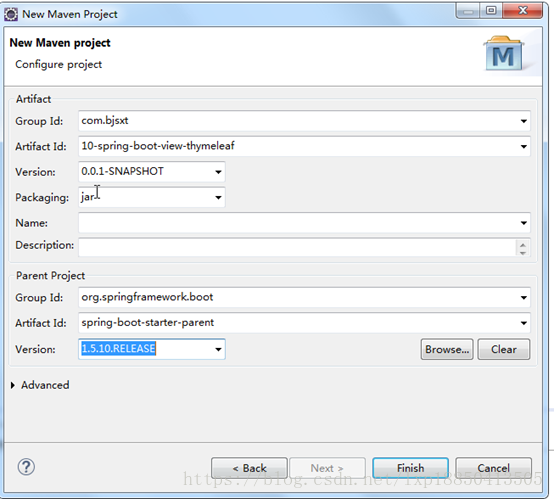
Task: Open the spring-boot-starter-parent Artifact Id dropdown
Action: [x=524, y=323]
